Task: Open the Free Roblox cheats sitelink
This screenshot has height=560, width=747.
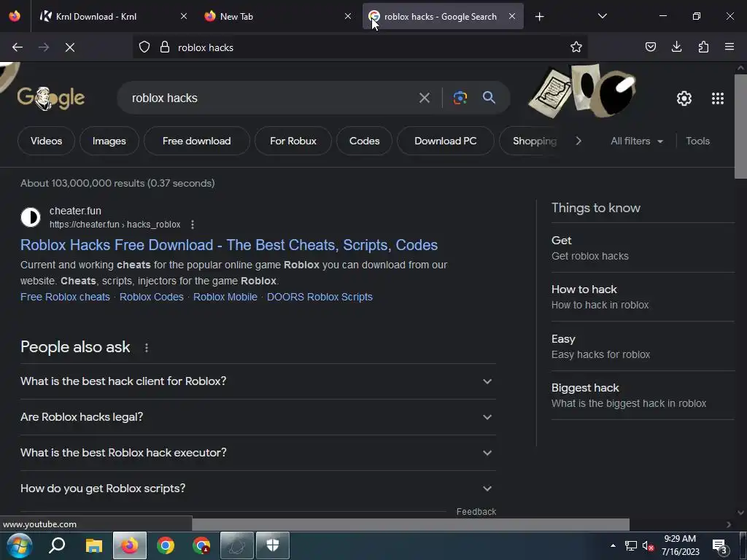Action: 65,297
